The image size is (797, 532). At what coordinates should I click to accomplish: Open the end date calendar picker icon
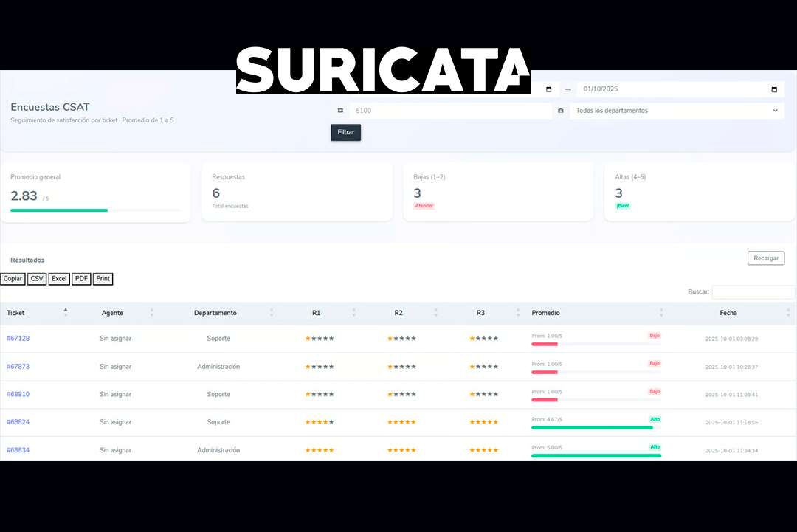coord(774,89)
